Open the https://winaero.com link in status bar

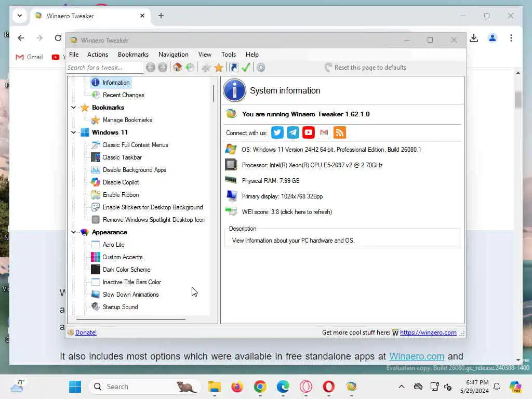(x=428, y=332)
